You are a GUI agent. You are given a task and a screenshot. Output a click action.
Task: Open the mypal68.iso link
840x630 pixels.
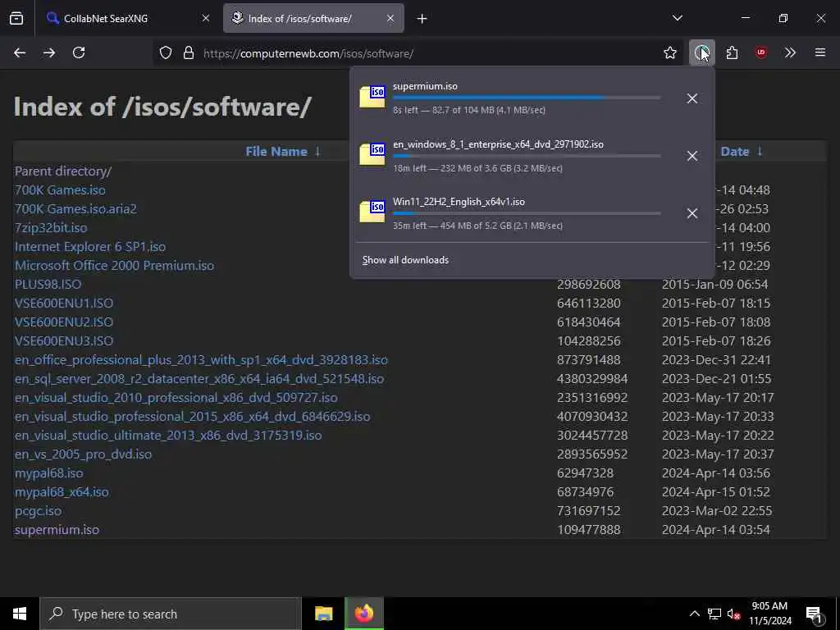click(x=48, y=473)
